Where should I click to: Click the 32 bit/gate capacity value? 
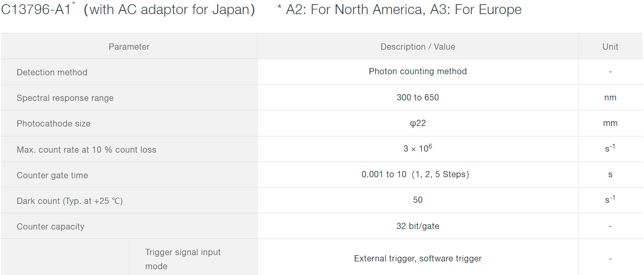[418, 226]
